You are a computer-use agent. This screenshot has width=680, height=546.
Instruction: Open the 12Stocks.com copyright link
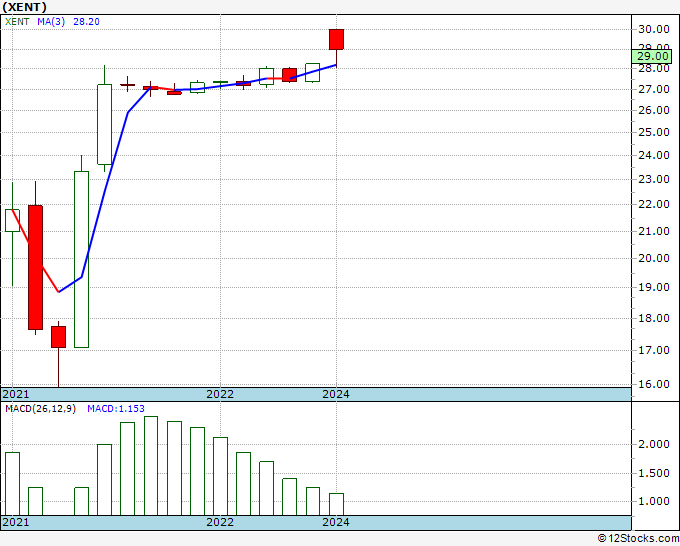[x=638, y=539]
